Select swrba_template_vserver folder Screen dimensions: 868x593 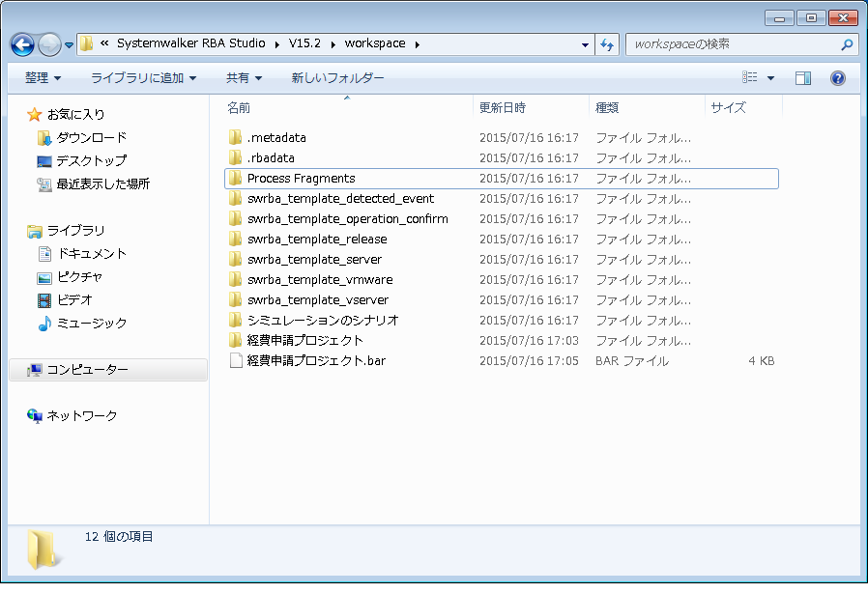tap(501, 300)
